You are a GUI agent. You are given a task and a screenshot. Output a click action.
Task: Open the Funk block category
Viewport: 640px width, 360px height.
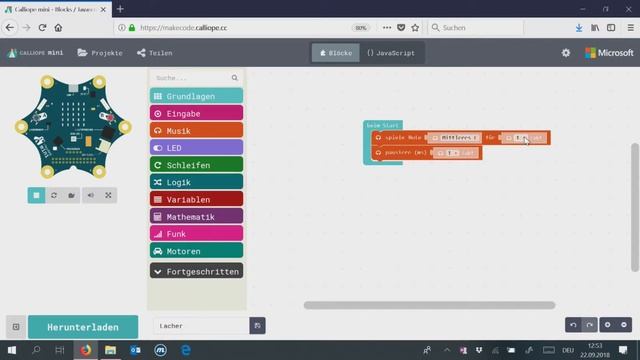tap(196, 233)
